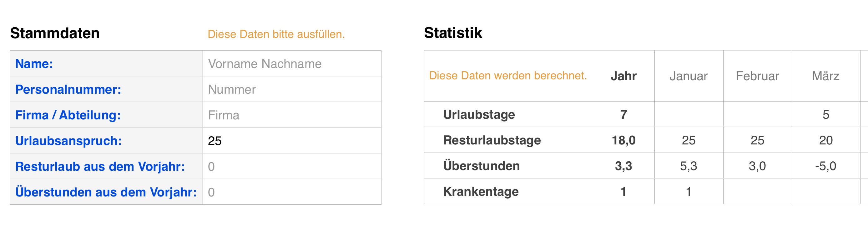Click the Firma placeholder input cell
The image size is (868, 245).
[291, 115]
